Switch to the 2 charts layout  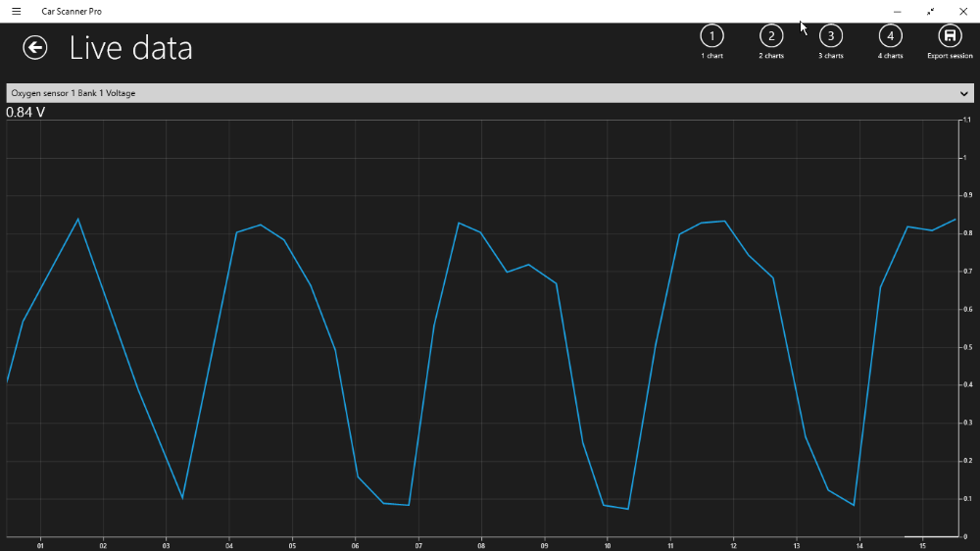click(x=771, y=36)
